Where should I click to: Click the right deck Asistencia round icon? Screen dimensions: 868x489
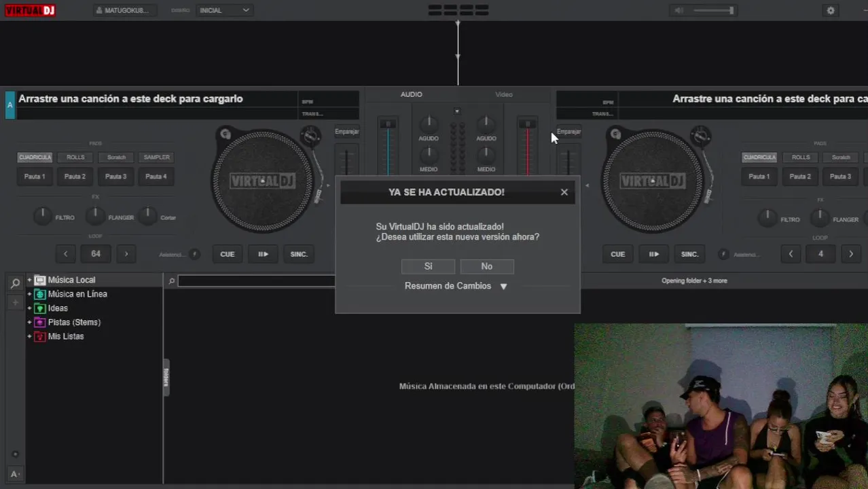(x=724, y=254)
